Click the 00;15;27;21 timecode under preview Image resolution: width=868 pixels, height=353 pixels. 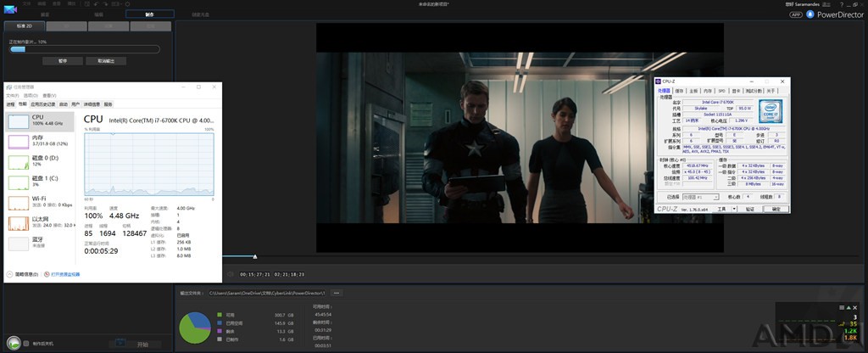pos(254,274)
